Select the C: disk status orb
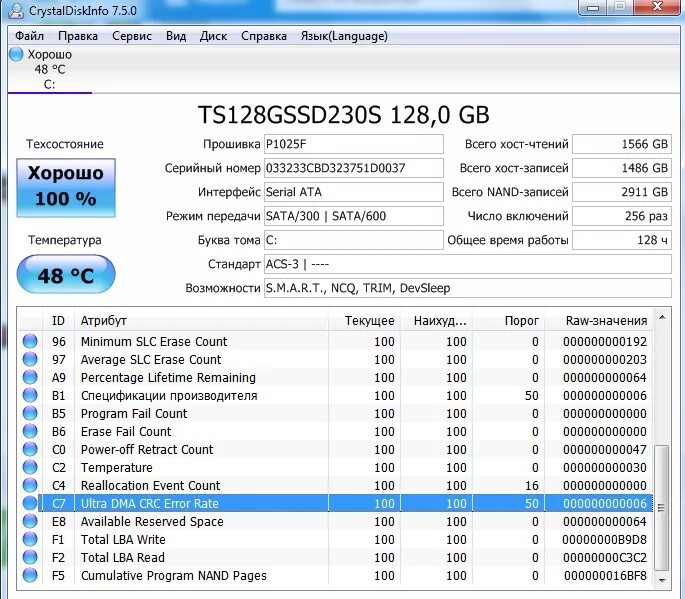 click(x=16, y=54)
